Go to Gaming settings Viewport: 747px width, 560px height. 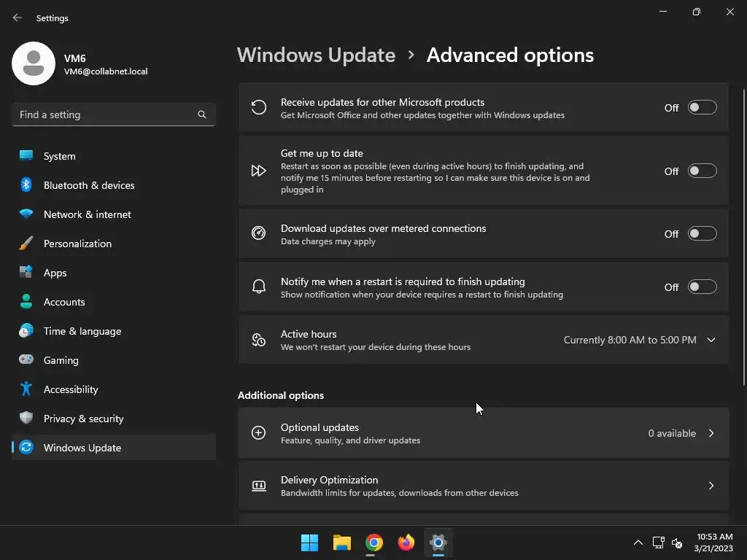(x=113, y=360)
